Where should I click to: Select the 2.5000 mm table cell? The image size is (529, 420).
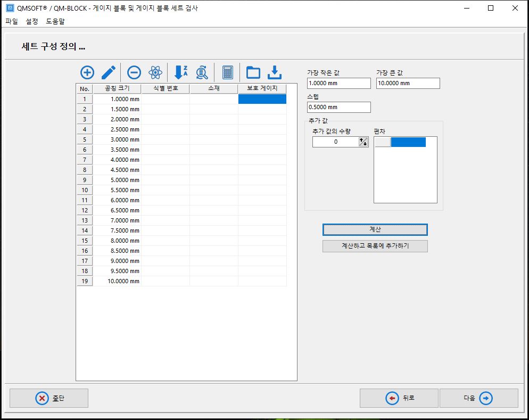coord(117,129)
